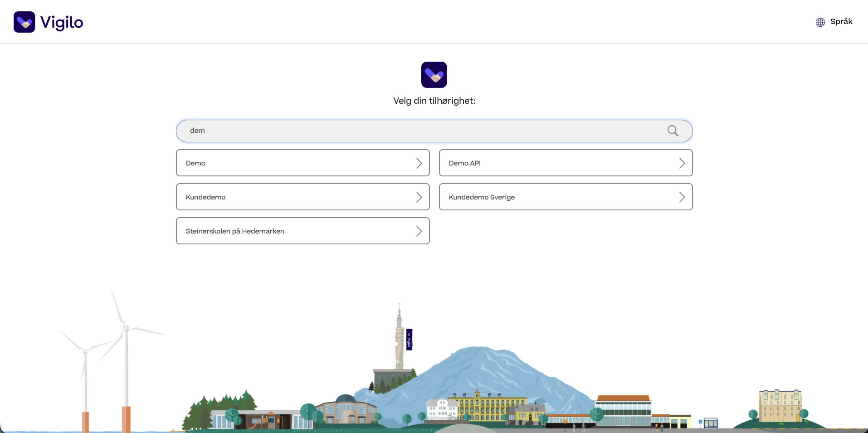Click the chevron arrow on Kundedemo Sverige
This screenshot has width=868, height=433.
(x=682, y=197)
